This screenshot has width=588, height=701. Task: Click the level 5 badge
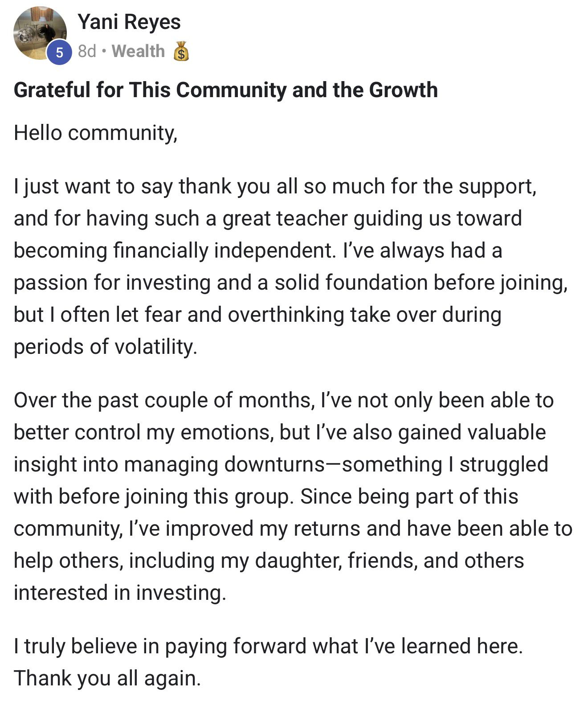click(59, 53)
